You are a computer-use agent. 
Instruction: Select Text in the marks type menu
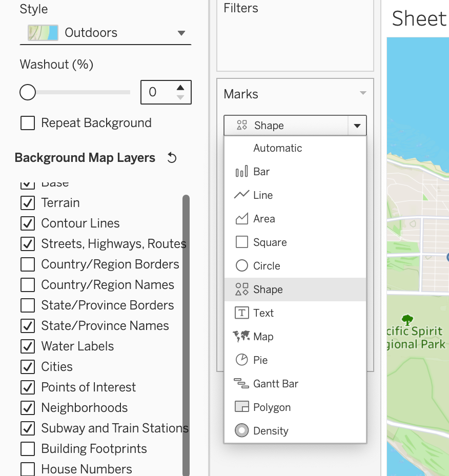[263, 313]
